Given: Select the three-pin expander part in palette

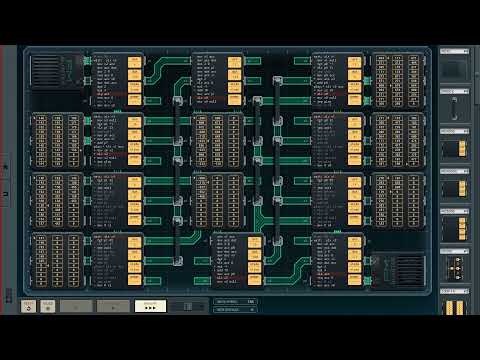Looking at the screenshot, I should [455, 268].
